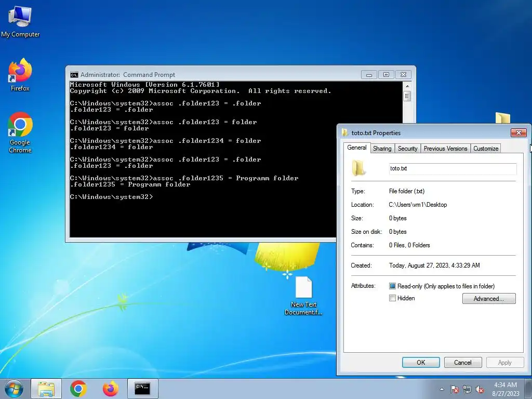532x399 pixels.
Task: Click the large folder icon in General tab
Action: (358, 168)
